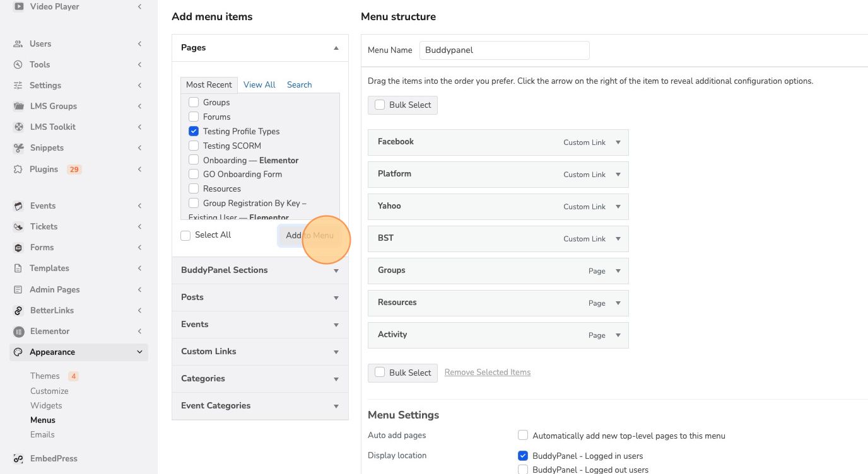Viewport: 868px width, 474px height.
Task: Click the Video Player sidebar icon
Action: (18, 7)
